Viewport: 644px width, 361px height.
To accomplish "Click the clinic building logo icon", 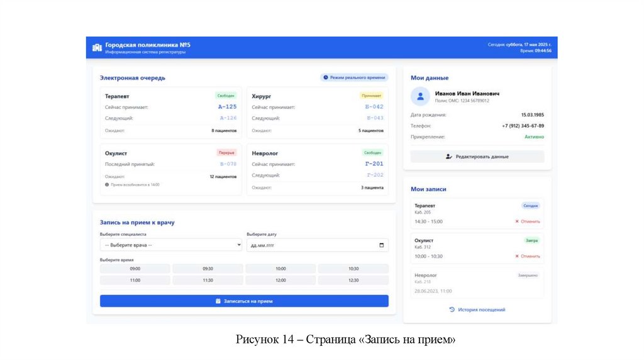I will [97, 48].
